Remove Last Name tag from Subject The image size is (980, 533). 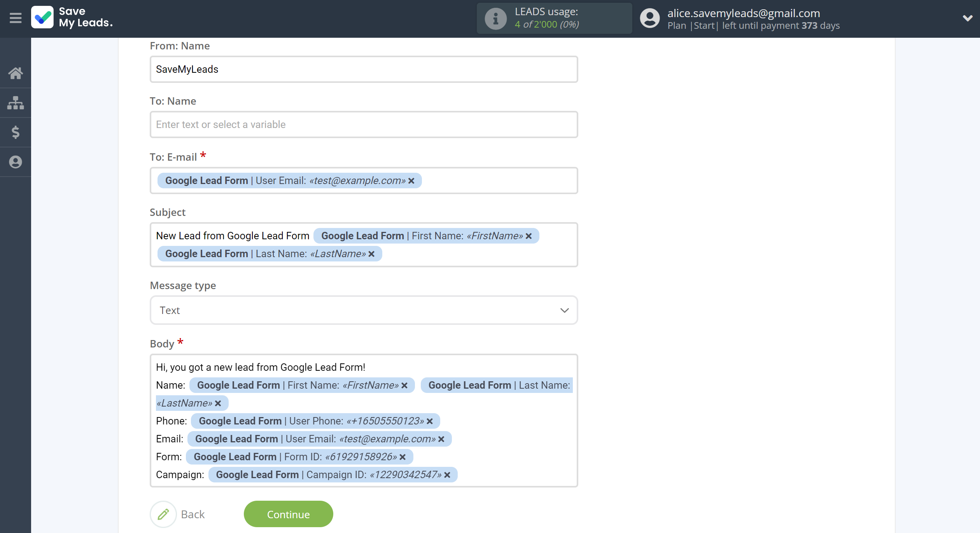pyautogui.click(x=372, y=254)
